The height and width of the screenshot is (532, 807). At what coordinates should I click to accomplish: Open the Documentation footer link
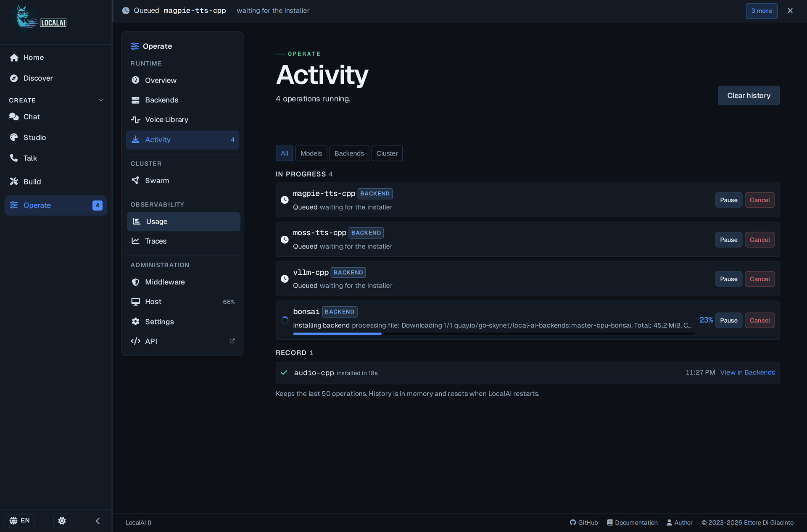632,523
